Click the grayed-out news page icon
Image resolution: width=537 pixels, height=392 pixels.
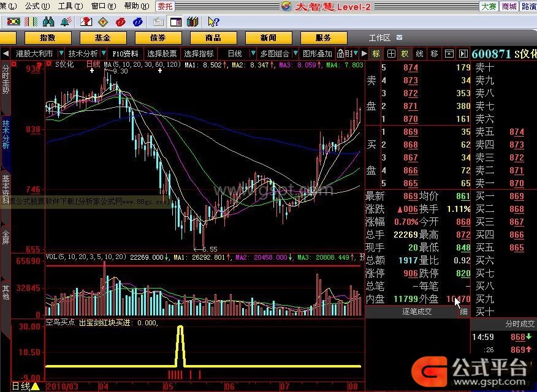pos(159,22)
